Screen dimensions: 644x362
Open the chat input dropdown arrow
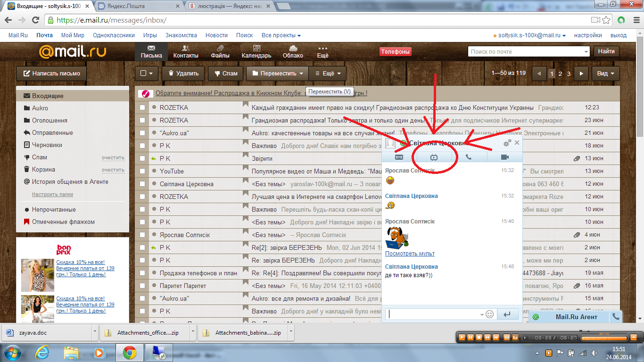482,314
